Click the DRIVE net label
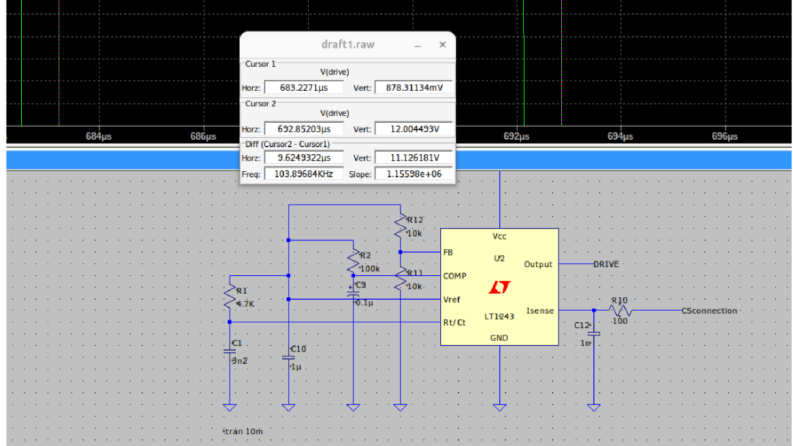The height and width of the screenshot is (446, 793). pos(606,264)
